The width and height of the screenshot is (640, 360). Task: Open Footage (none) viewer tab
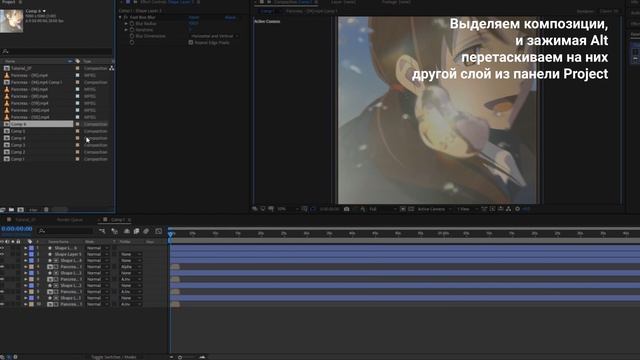(396, 2)
